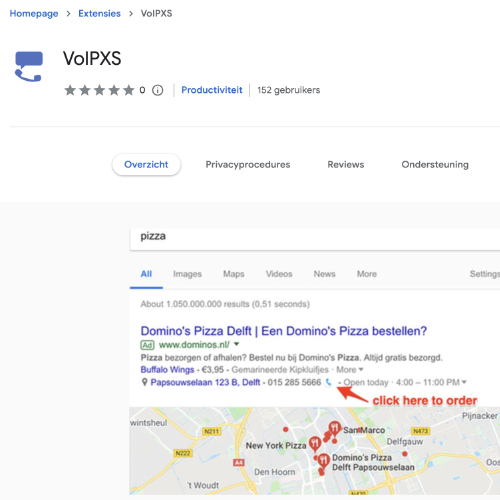Expand the More sitelinks dropdown
This screenshot has height=500, width=500.
point(350,370)
